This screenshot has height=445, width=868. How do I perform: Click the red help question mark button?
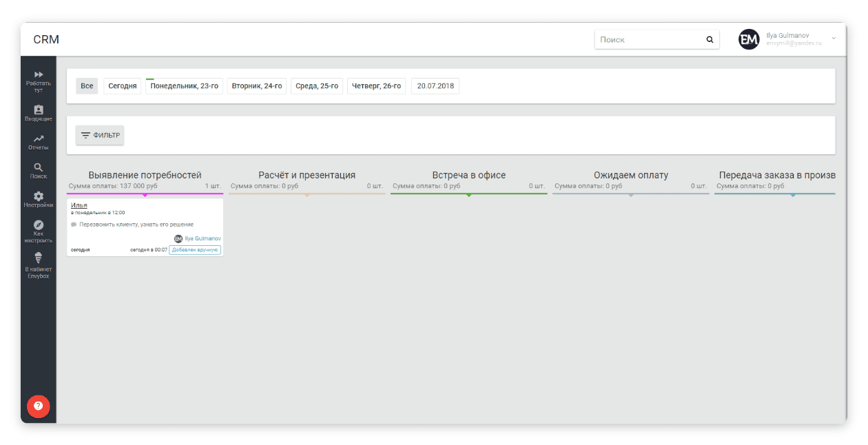tap(38, 406)
